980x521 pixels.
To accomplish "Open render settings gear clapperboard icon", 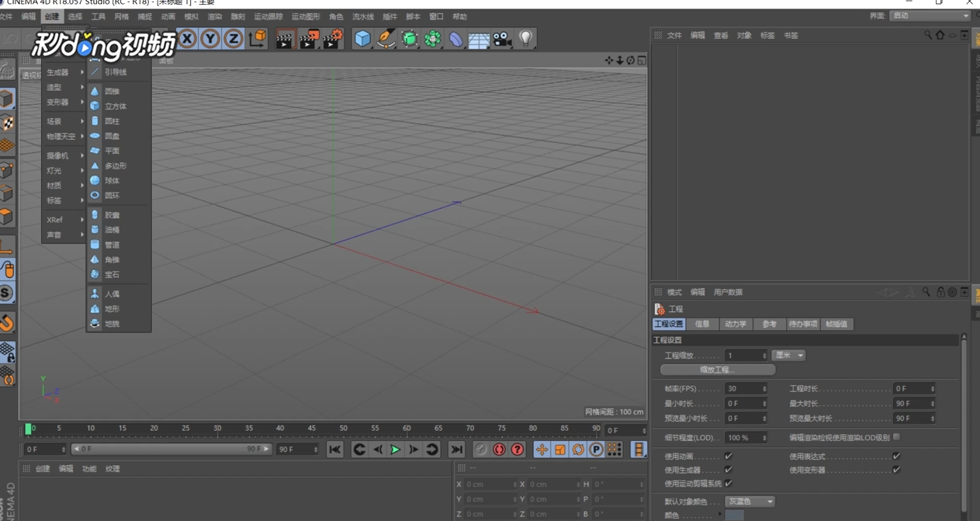I will tap(333, 39).
